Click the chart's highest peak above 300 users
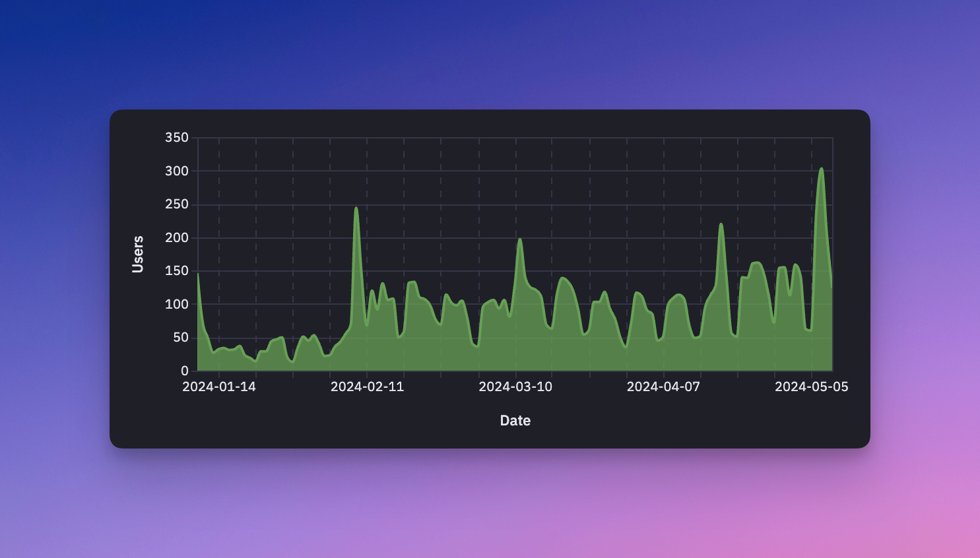Screen dimensions: 980x558 point(821,169)
